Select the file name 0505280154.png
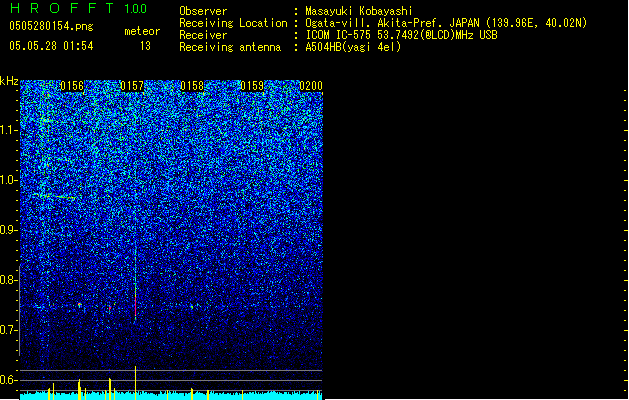This screenshot has height=400, width=629. tap(51, 26)
